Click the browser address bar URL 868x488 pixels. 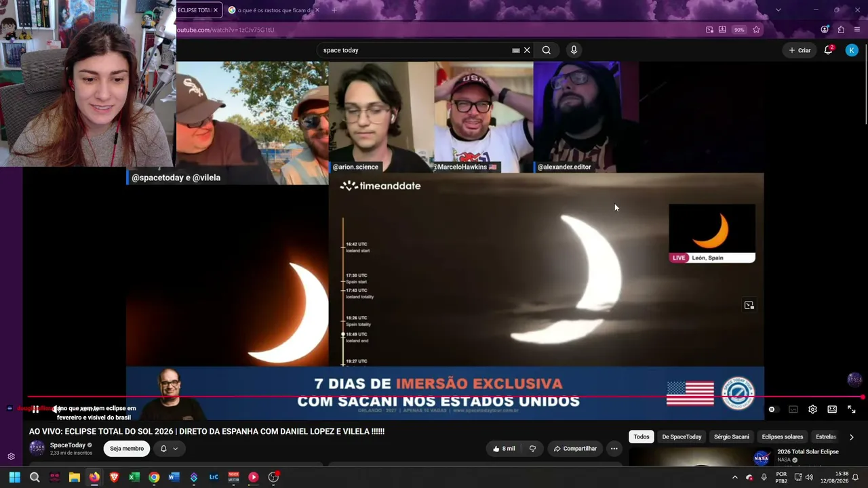[x=225, y=30]
